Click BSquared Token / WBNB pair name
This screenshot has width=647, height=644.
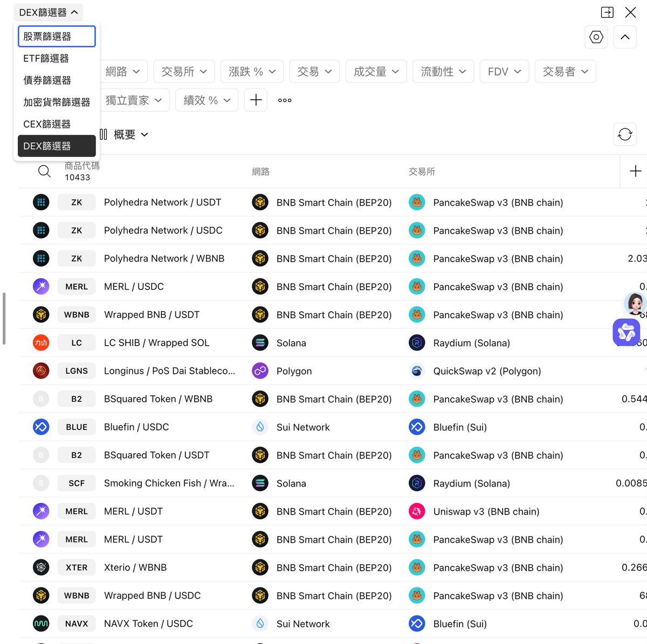[159, 399]
